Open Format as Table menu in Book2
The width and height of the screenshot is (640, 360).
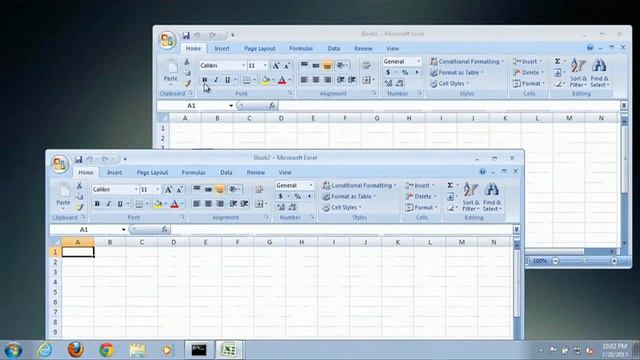click(349, 196)
